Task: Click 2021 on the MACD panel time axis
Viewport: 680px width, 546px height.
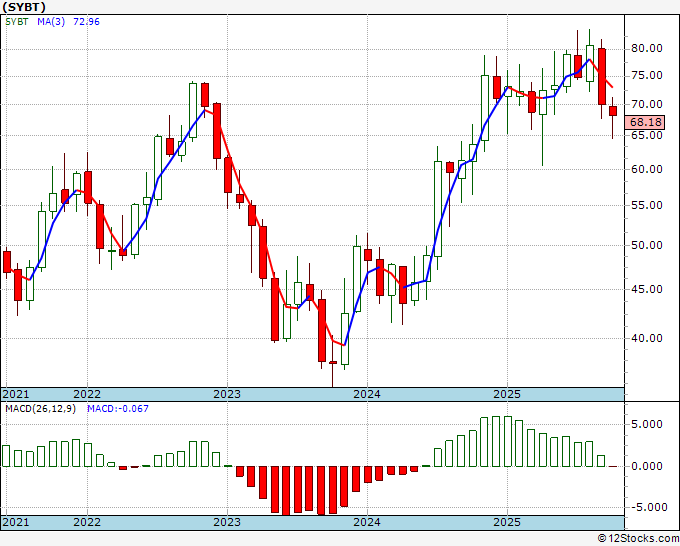Action: [x=16, y=522]
